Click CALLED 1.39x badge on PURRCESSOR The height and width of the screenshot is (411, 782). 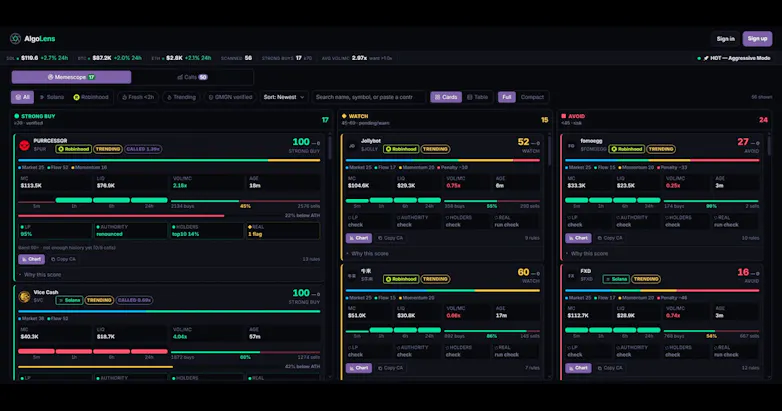click(143, 149)
